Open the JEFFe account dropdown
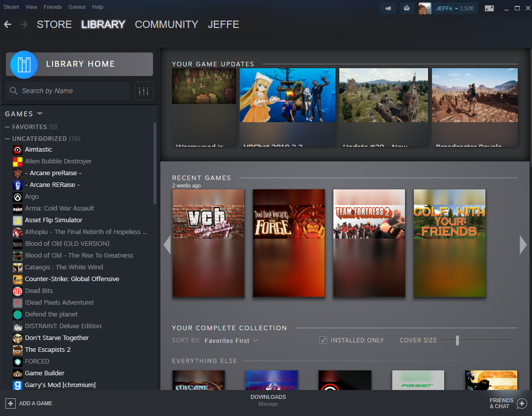 pos(455,8)
